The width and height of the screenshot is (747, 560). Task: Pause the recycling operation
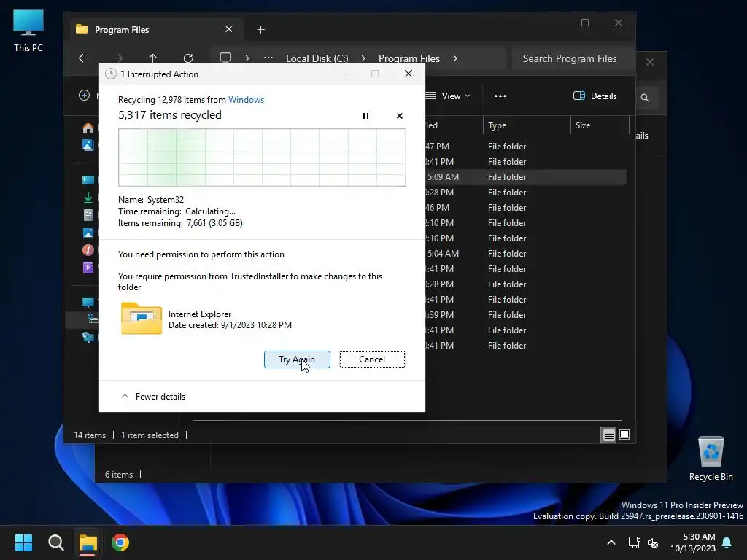[x=366, y=116]
